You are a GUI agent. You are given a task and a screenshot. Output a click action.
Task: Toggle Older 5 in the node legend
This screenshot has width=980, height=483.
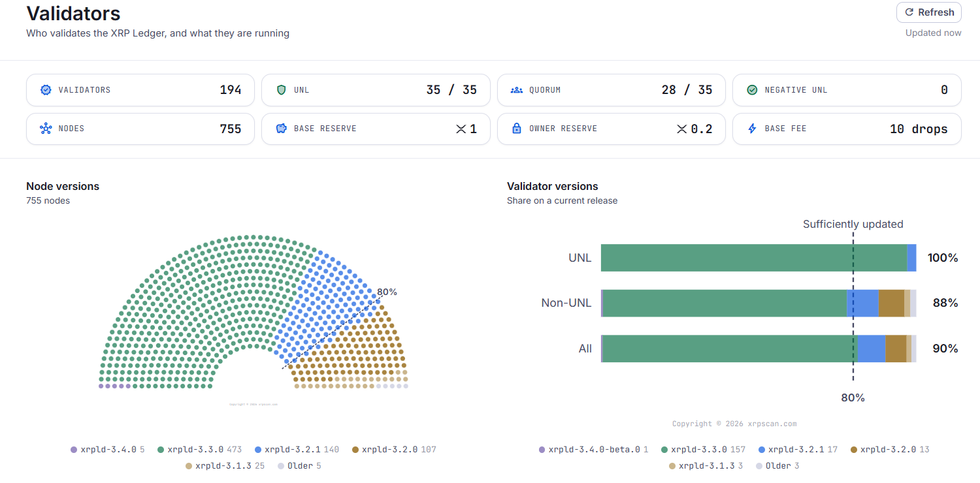pyautogui.click(x=299, y=466)
